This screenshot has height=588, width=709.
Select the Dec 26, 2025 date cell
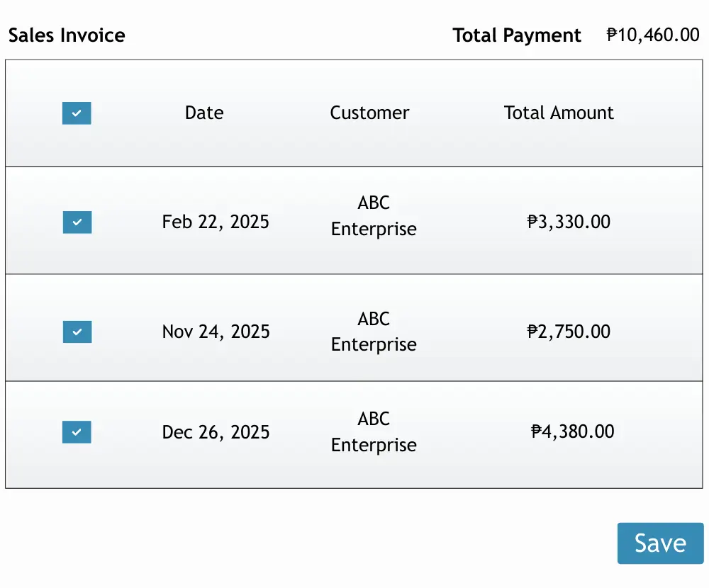(216, 432)
